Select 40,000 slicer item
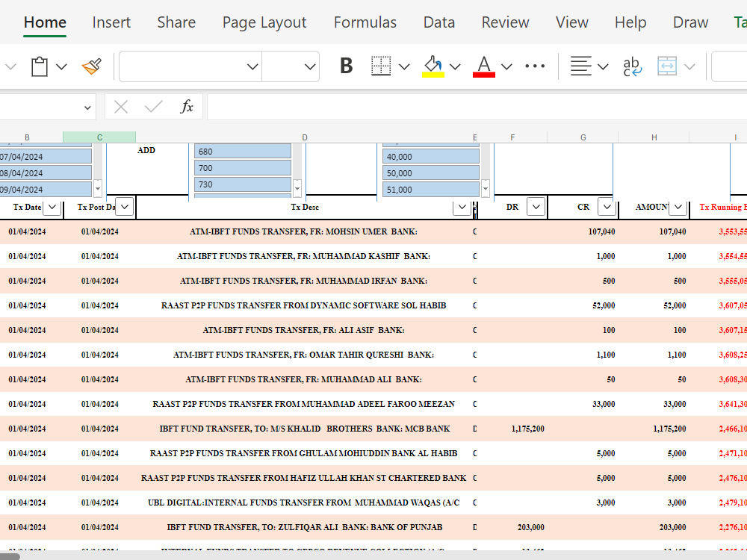 [x=431, y=157]
